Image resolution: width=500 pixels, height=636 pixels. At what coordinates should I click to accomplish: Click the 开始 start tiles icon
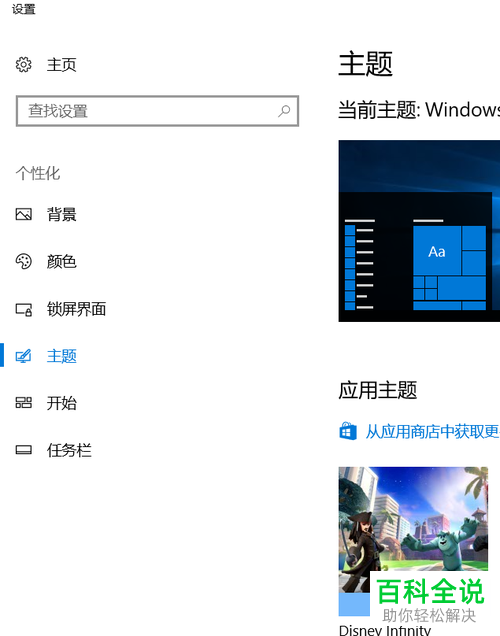(24, 403)
